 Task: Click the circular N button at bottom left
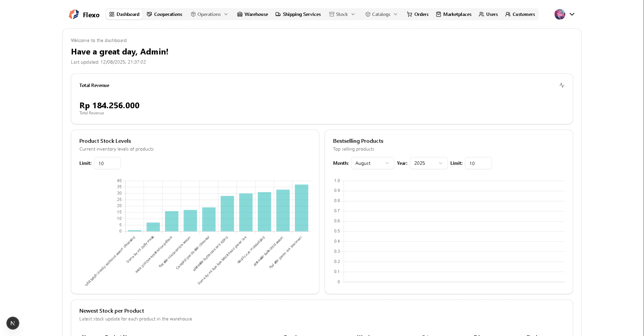tap(13, 323)
